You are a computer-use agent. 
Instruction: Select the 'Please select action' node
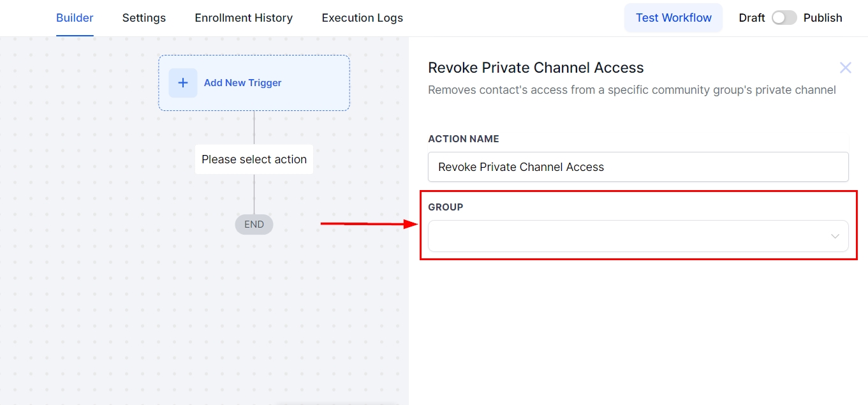point(254,159)
